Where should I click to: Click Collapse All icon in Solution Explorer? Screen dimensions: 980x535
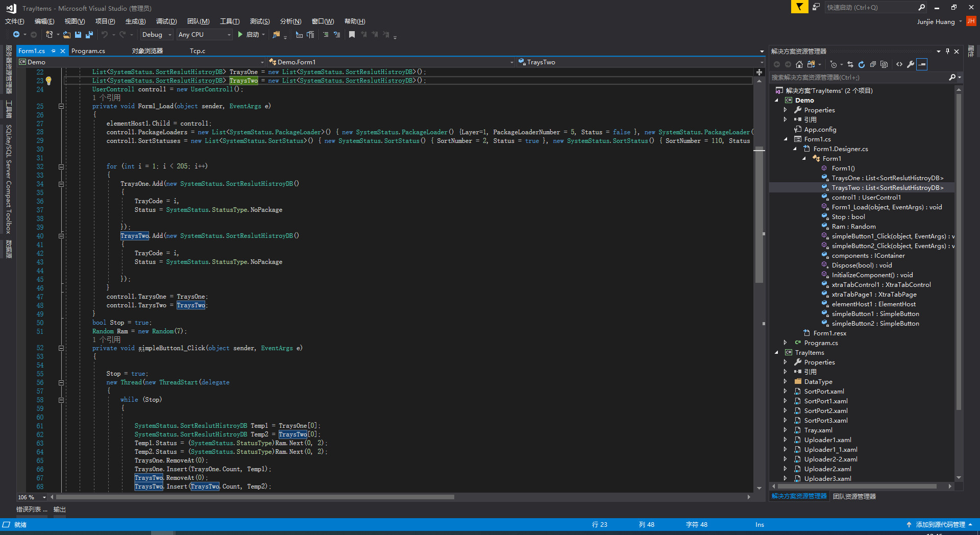(x=873, y=64)
